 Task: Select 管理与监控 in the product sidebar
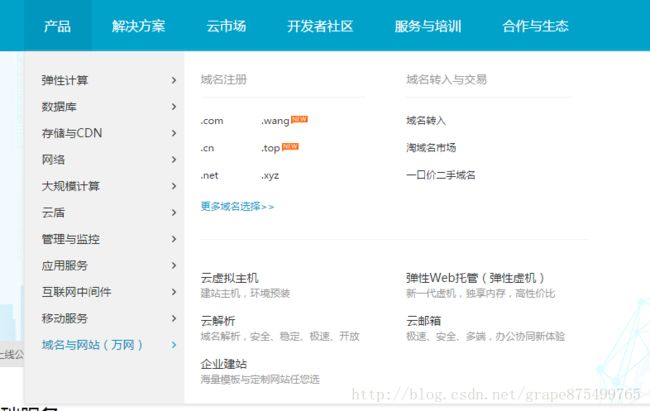pos(70,239)
